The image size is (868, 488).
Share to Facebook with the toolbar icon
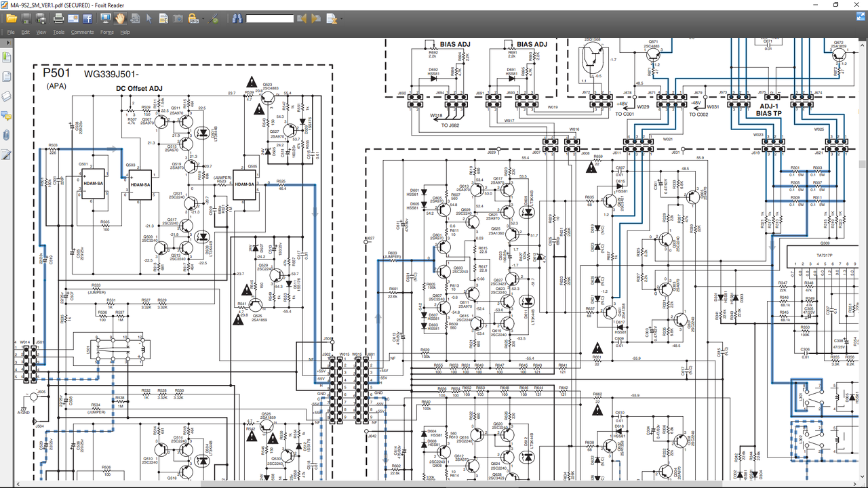tap(87, 18)
